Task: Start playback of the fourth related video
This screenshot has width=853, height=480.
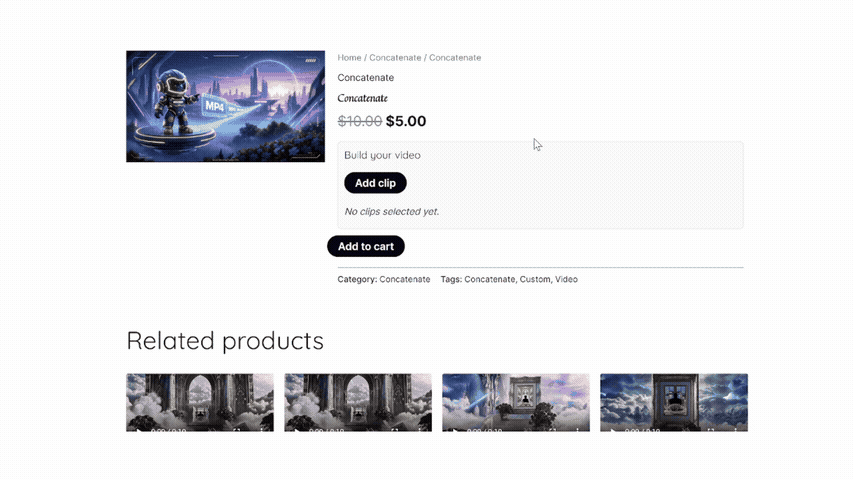Action: pyautogui.click(x=612, y=430)
